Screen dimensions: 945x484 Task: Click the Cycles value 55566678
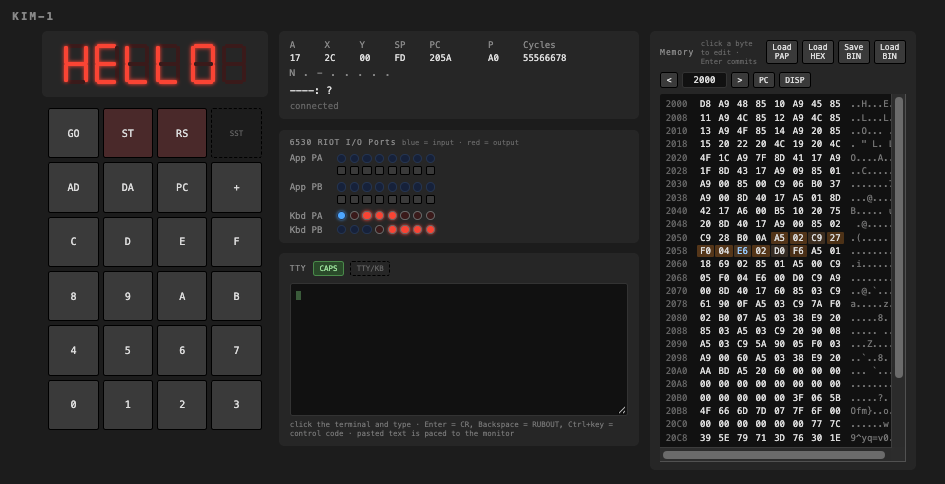pyautogui.click(x=544, y=58)
